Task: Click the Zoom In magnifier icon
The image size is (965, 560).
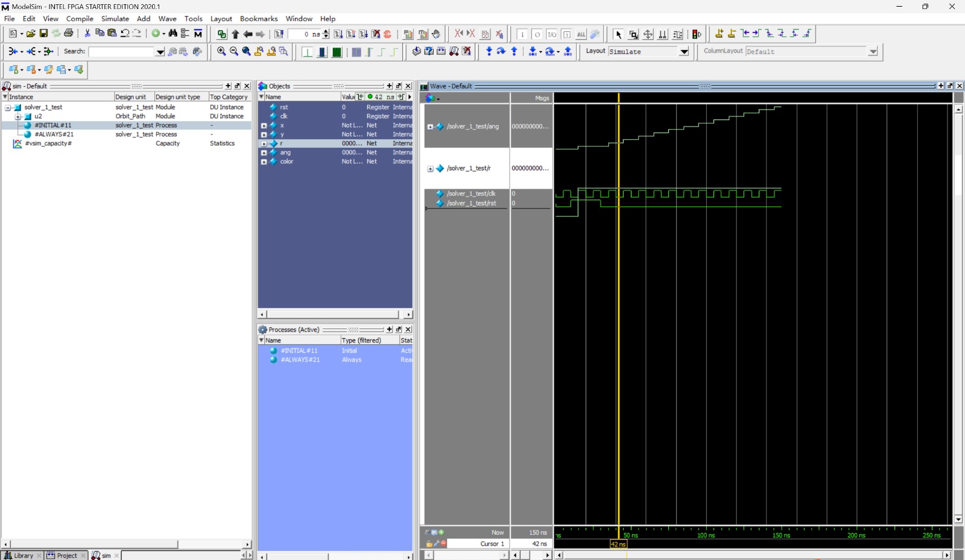Action: pos(221,52)
